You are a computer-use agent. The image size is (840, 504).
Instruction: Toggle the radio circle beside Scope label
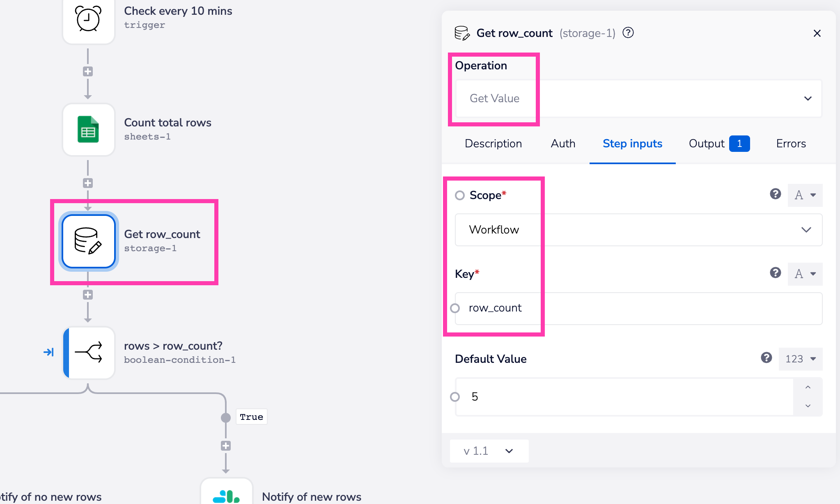point(460,195)
